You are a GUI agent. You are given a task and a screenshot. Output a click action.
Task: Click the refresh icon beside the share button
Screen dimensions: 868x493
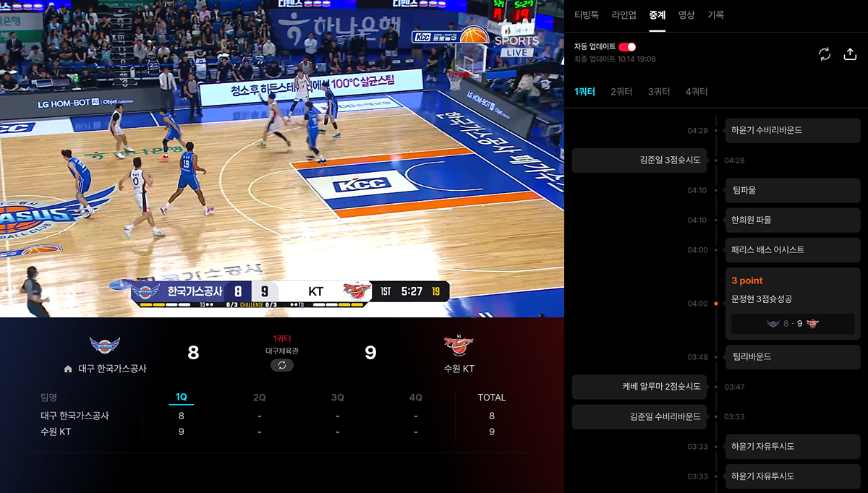[x=825, y=53]
